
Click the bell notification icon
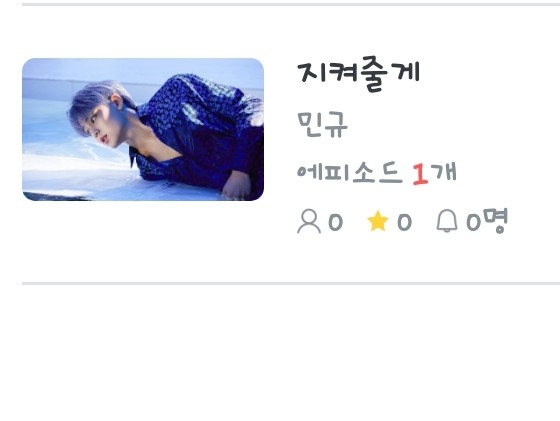tap(447, 221)
